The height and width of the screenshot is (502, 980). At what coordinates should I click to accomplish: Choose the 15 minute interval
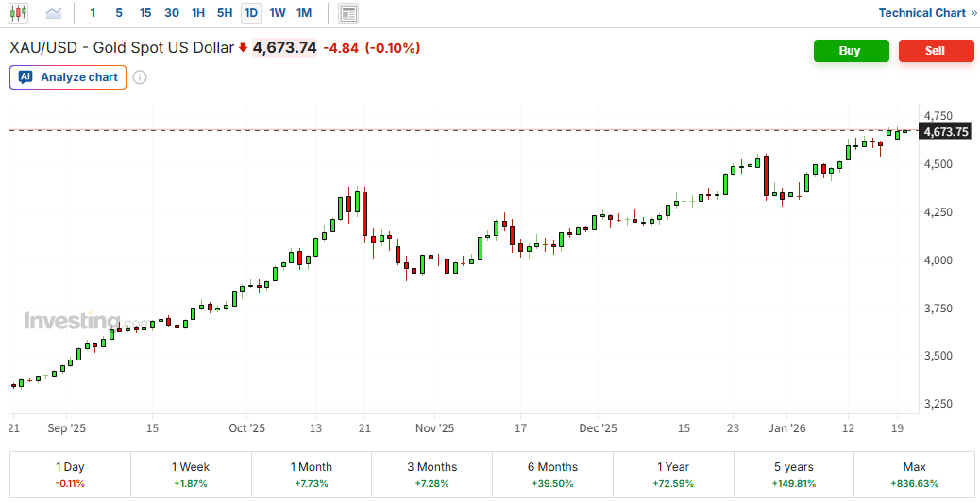[144, 13]
